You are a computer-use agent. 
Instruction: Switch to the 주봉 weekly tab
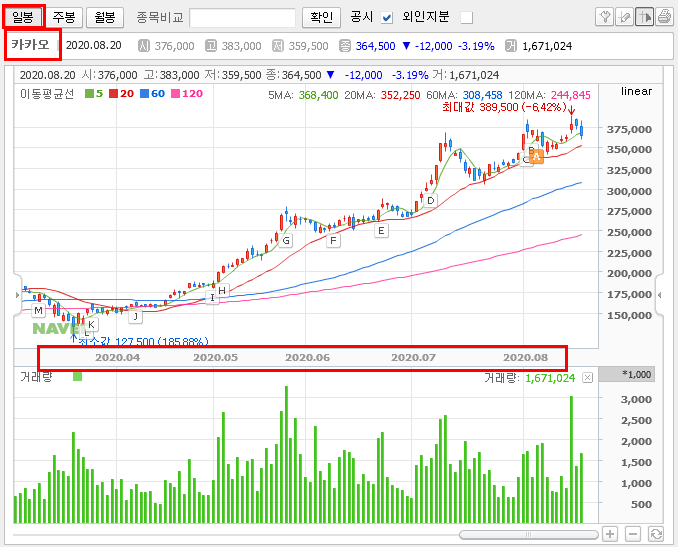(x=64, y=17)
